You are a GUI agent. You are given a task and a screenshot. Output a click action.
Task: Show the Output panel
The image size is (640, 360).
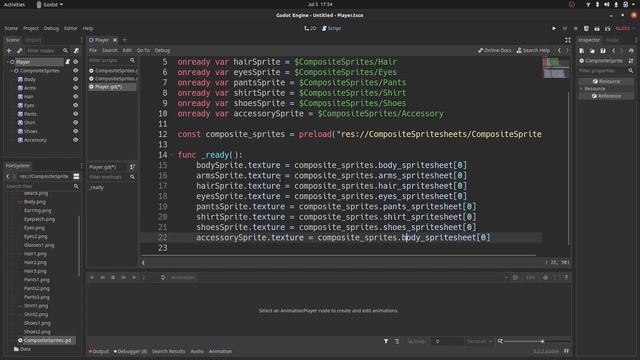coord(99,351)
